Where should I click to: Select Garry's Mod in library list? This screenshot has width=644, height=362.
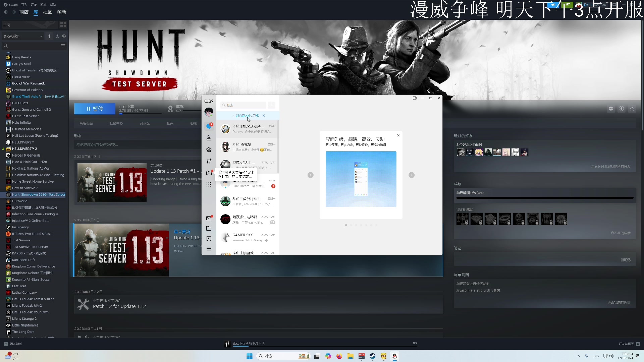[21, 64]
